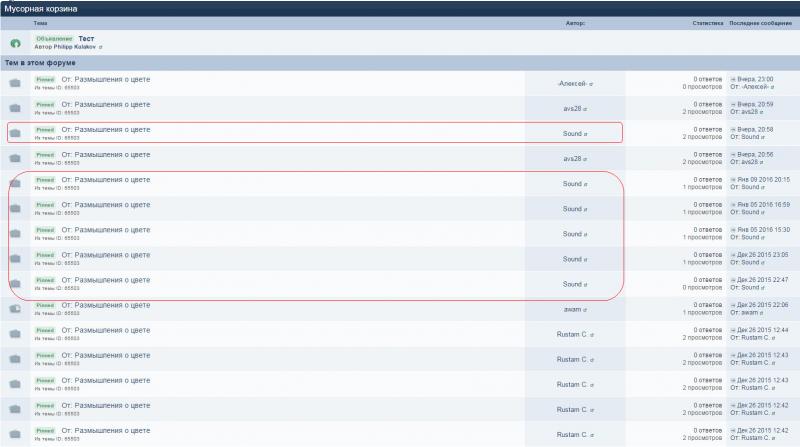
Task: Click latest-post icon before Вчера, 23:00
Action: pos(733,80)
